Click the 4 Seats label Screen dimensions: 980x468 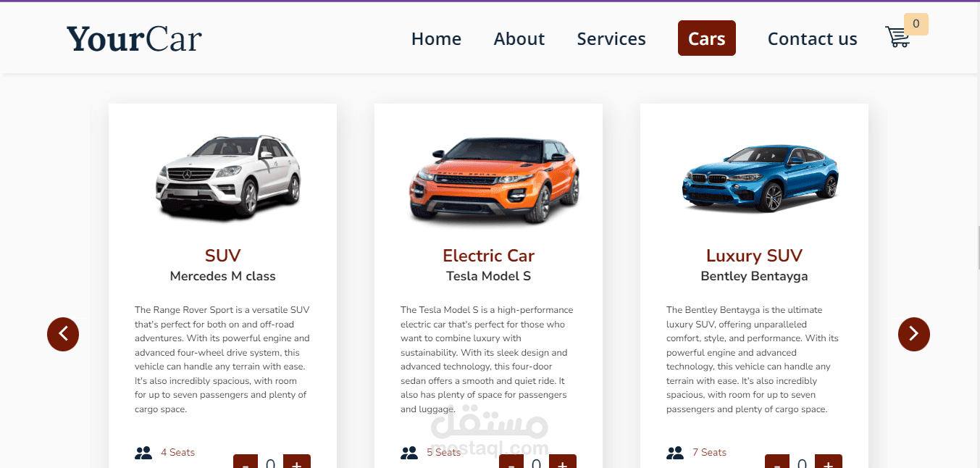point(177,453)
